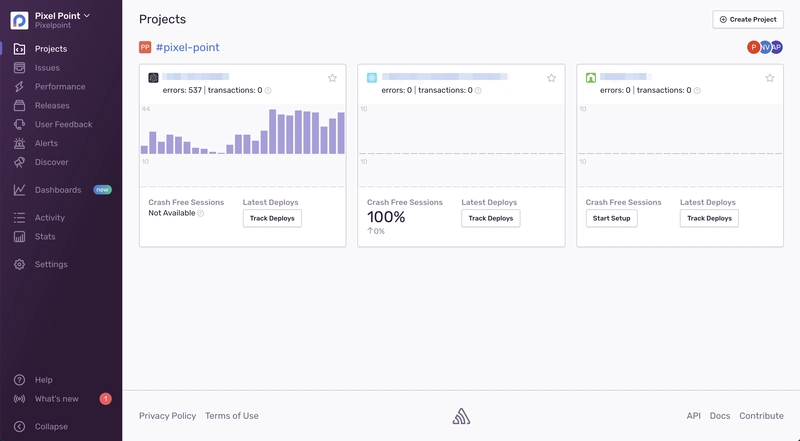Click the new badge next to Dashboards

103,190
